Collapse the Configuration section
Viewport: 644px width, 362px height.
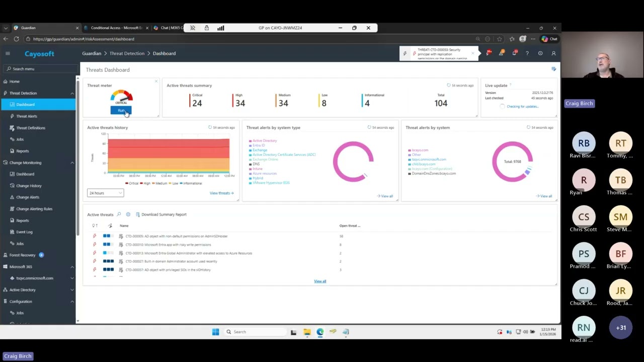point(72,301)
